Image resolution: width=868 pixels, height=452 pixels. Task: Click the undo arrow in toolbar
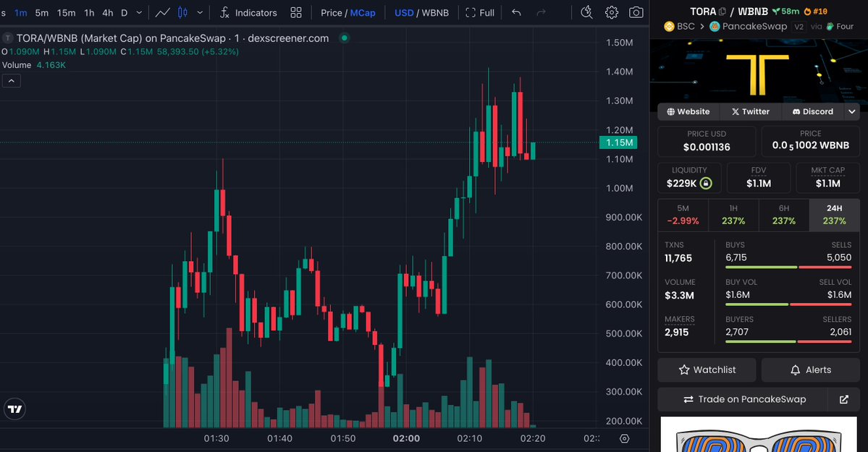click(516, 12)
